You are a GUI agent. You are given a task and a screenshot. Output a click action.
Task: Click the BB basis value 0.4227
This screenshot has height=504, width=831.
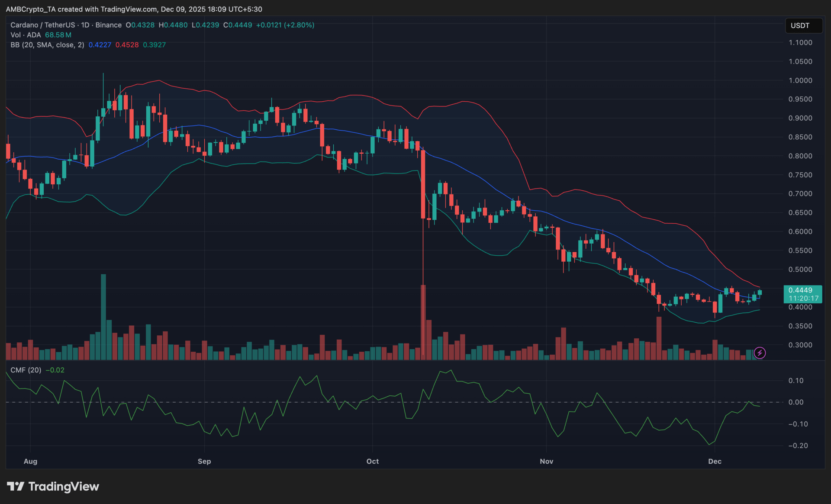(x=100, y=45)
